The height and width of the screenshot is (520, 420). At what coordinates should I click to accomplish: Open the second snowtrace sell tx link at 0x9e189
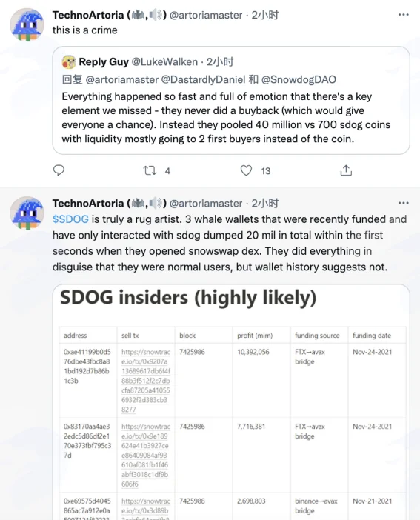[146, 456]
